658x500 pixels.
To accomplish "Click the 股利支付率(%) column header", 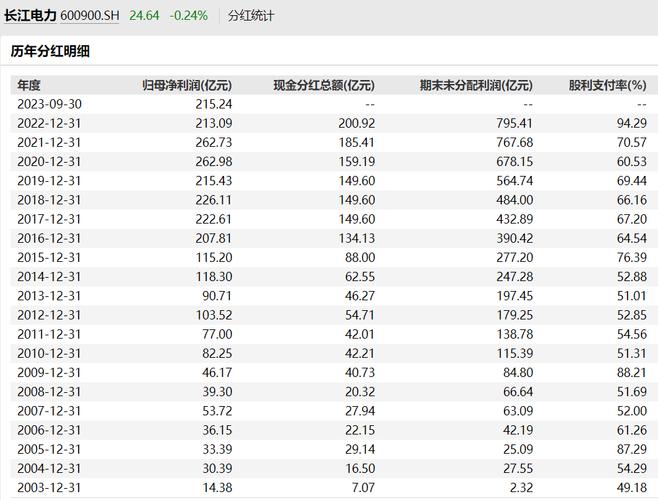I will 607,85.
